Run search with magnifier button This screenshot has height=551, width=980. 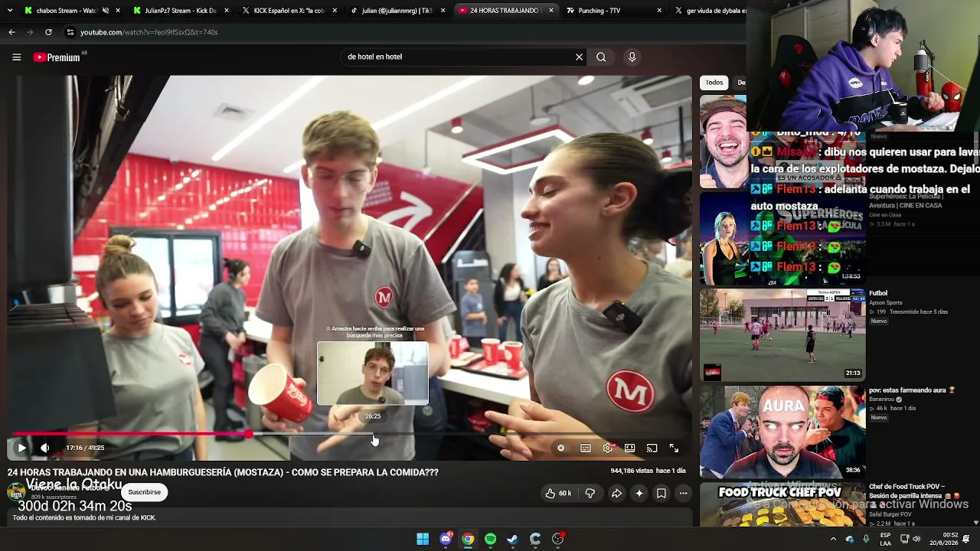pos(601,57)
